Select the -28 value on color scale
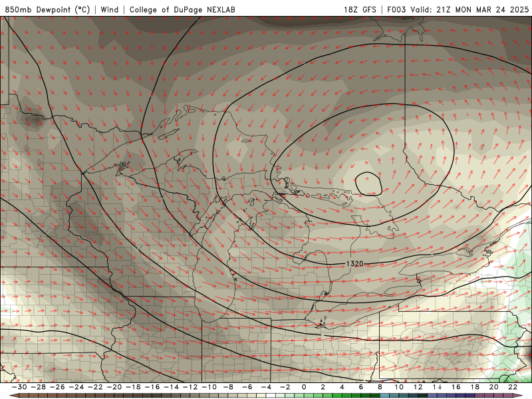The height and width of the screenshot is (399, 532). point(39,387)
